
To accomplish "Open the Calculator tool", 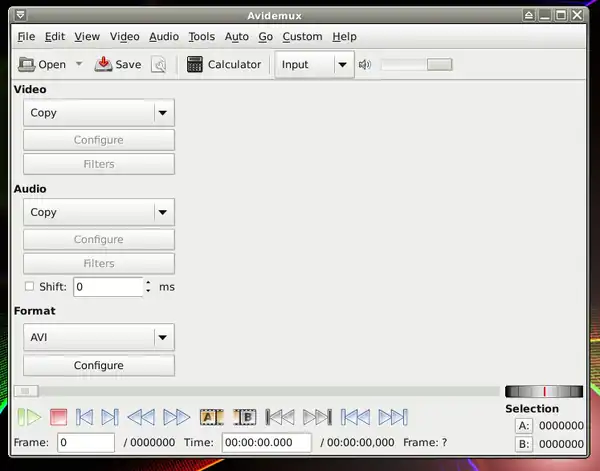I will [x=224, y=65].
